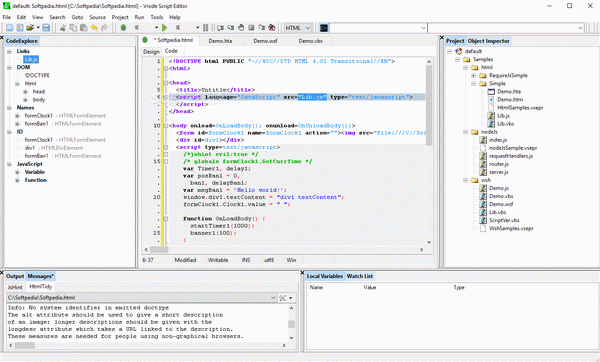Select server.js in project tree

coord(499,172)
